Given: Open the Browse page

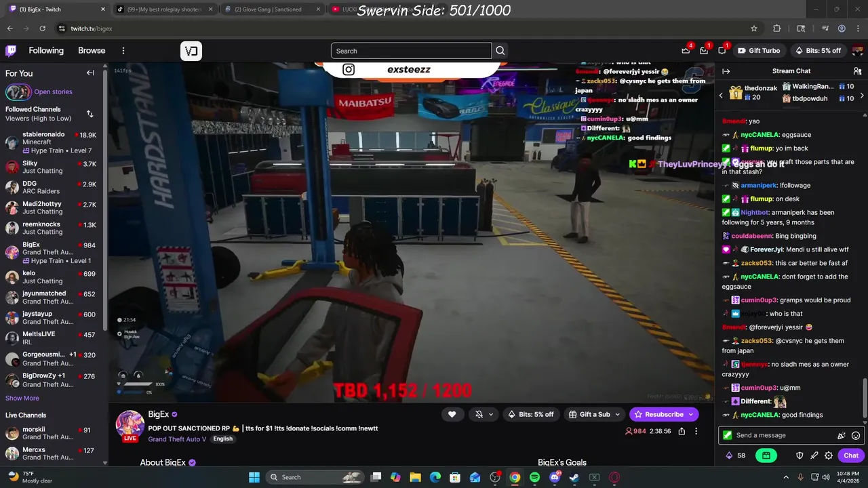Looking at the screenshot, I should point(92,51).
